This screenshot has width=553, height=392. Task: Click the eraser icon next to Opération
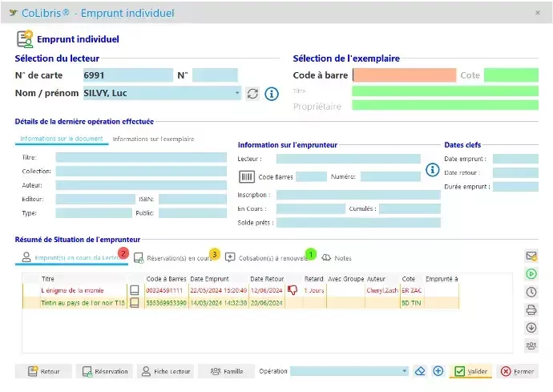[x=421, y=371]
